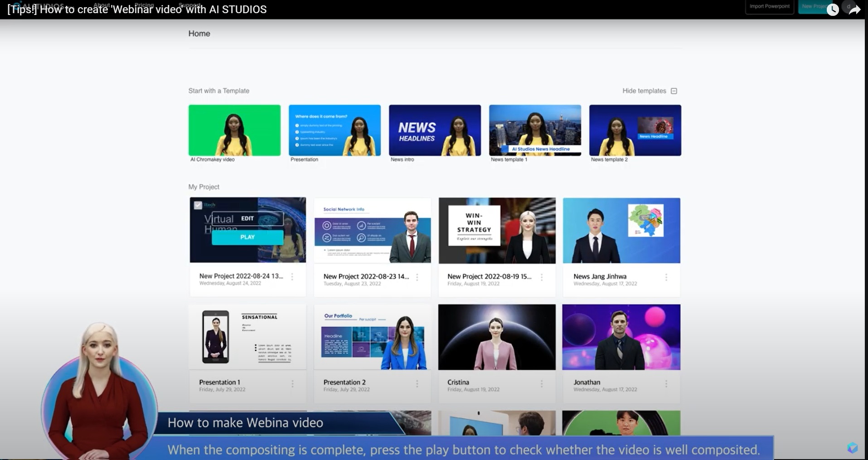Click the Jonathan project title text

pyautogui.click(x=587, y=382)
